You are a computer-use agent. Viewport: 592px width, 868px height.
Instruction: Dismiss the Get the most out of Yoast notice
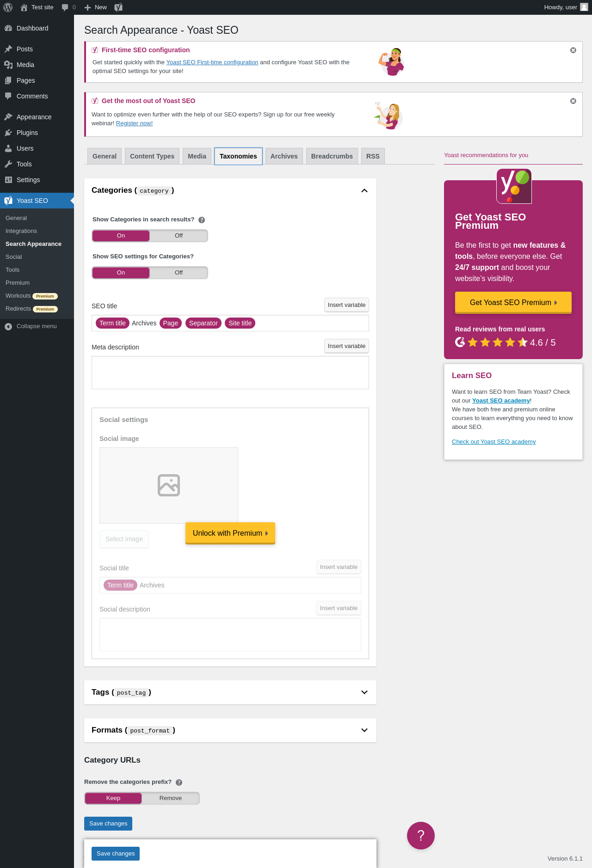coord(573,101)
